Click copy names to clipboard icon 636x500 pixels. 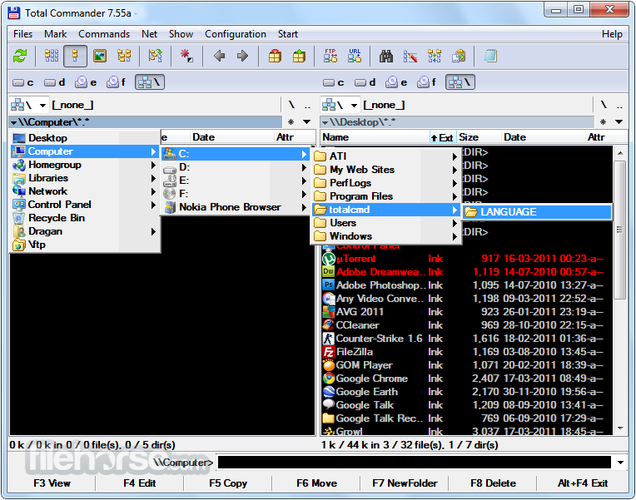pyautogui.click(x=459, y=56)
